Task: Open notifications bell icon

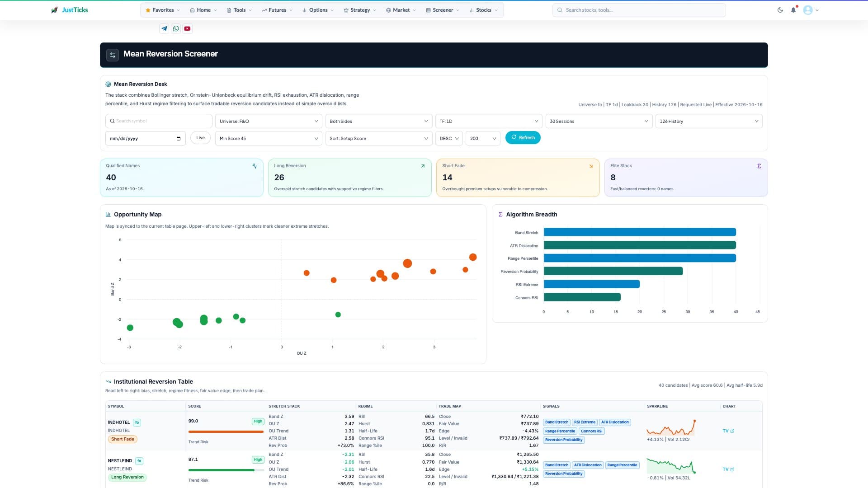Action: [x=793, y=10]
